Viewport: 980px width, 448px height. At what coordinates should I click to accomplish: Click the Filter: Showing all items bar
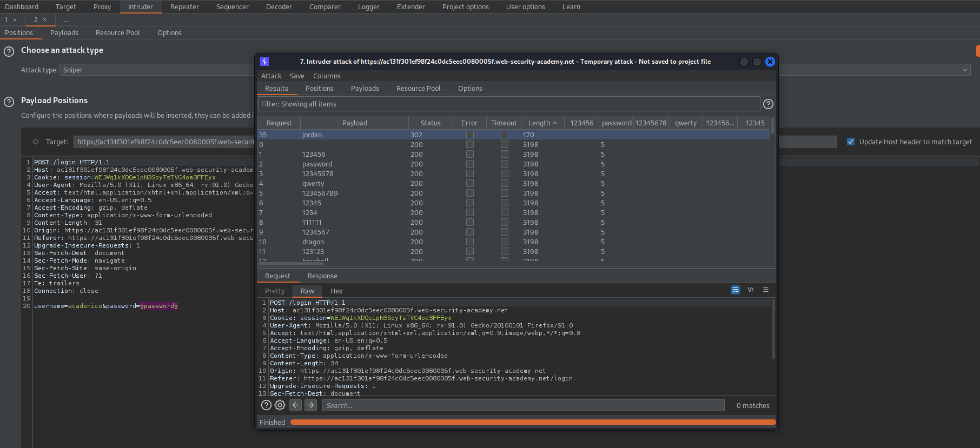coord(509,104)
